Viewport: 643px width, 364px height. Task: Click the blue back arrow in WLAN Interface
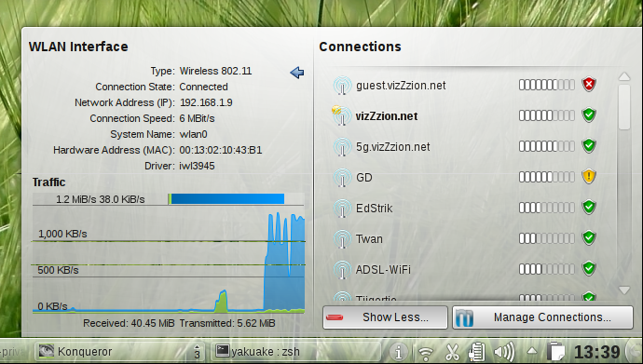tap(297, 73)
